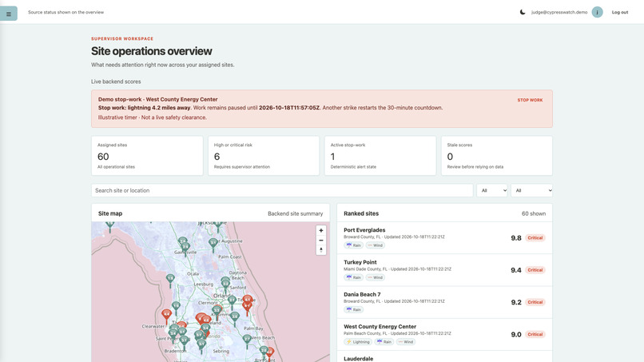The height and width of the screenshot is (362, 644).
Task: Open the Stale scores card
Action: coord(497,156)
